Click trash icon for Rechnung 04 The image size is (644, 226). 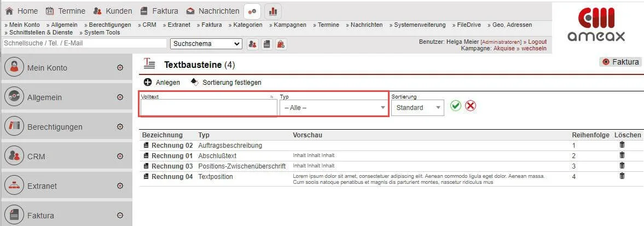[622, 176]
